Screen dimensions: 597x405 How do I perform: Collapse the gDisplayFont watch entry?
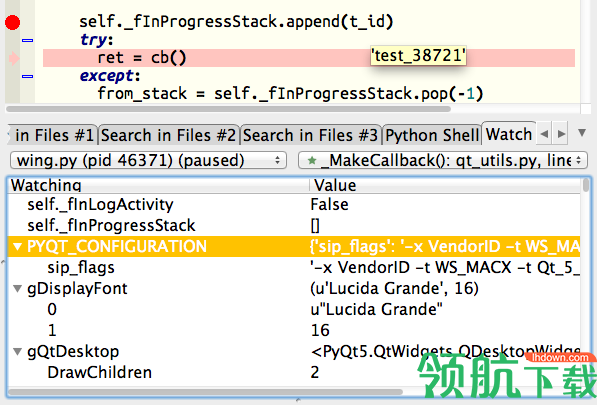(x=17, y=289)
